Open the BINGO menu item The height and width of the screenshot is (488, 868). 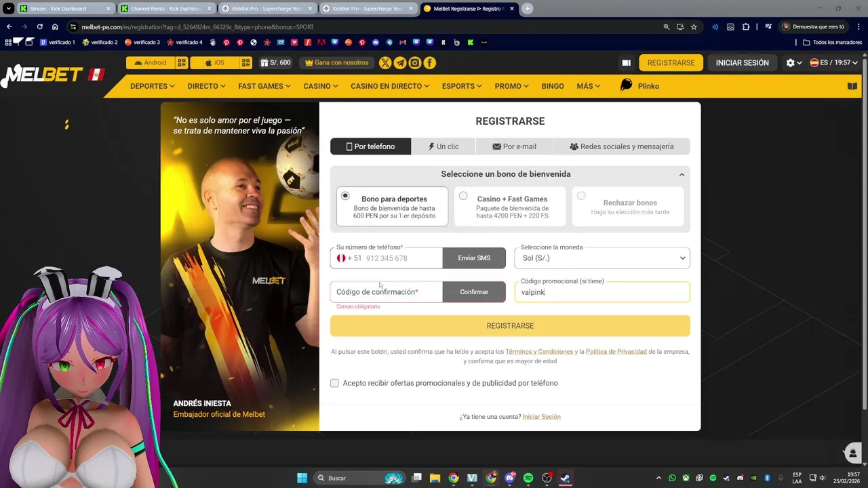click(x=553, y=86)
